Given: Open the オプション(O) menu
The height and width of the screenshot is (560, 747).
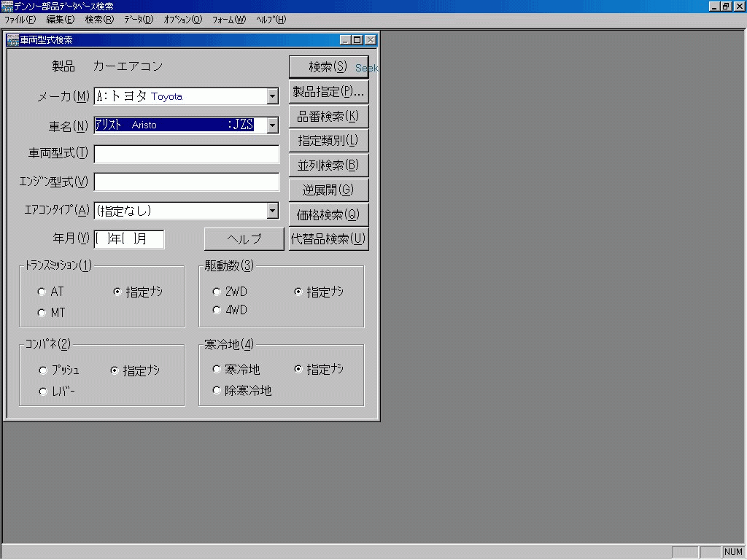Looking at the screenshot, I should click(x=182, y=20).
